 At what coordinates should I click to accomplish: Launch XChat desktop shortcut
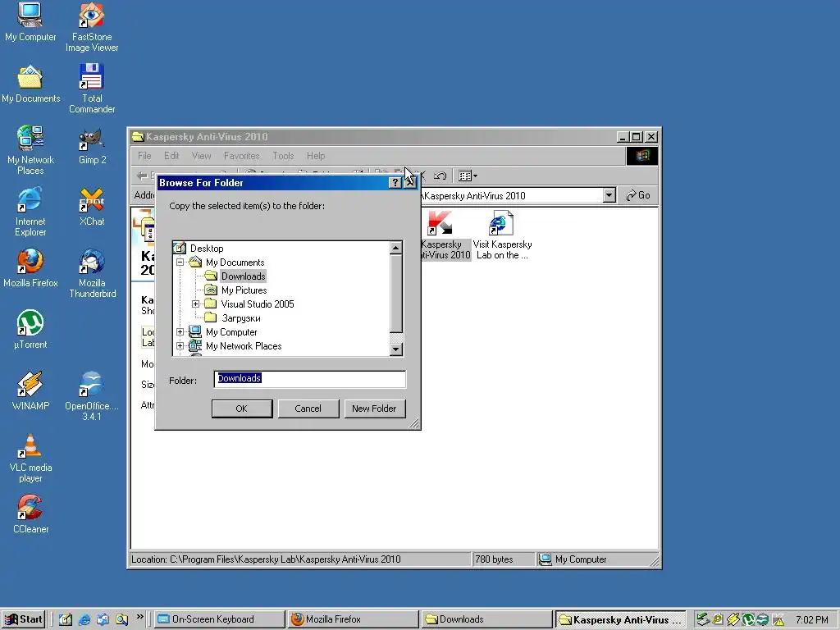(92, 207)
